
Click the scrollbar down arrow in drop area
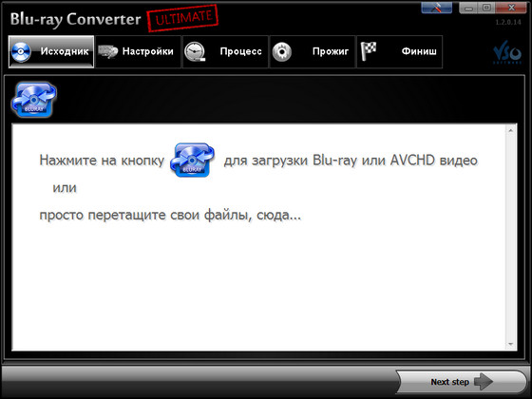[x=511, y=344]
